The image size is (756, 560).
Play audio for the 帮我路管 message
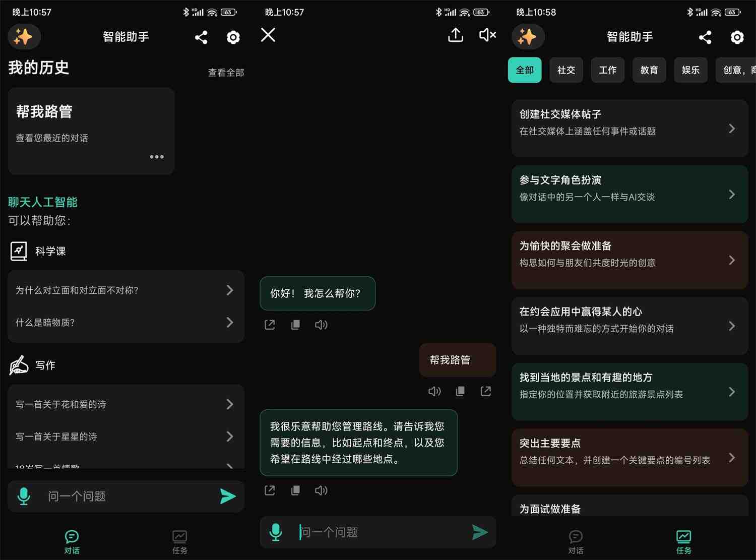pyautogui.click(x=434, y=391)
